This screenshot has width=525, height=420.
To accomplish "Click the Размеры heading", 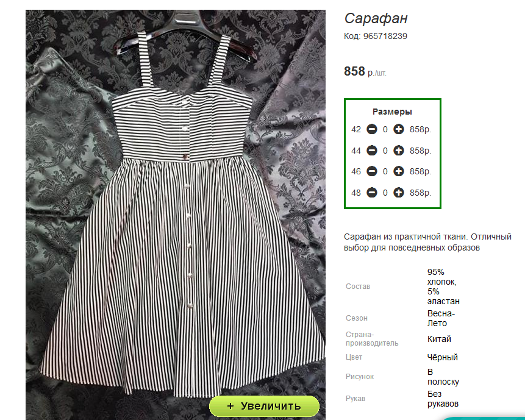I will (392, 112).
